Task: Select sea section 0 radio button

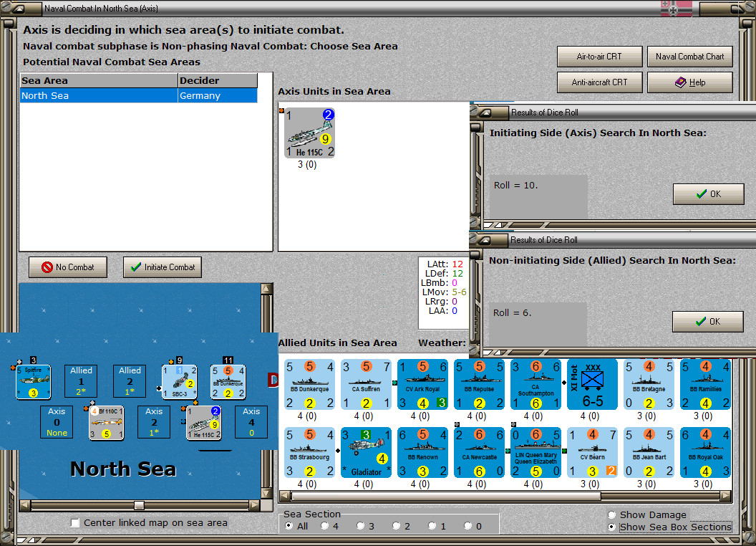Action: 467,526
